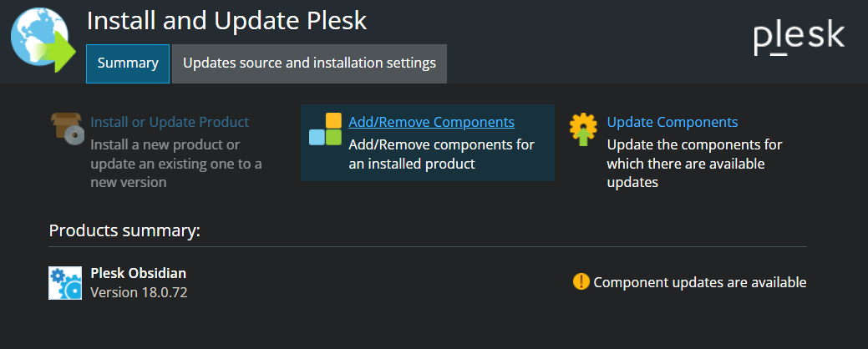
Task: Click the 'Products summary:' heading
Action: [124, 230]
